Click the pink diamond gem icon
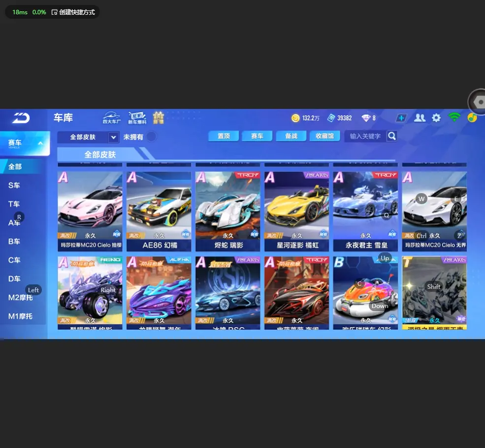 366,118
